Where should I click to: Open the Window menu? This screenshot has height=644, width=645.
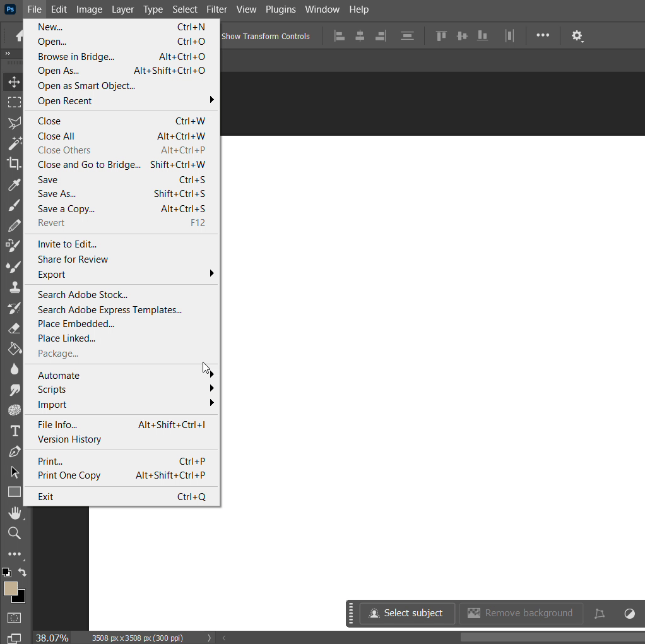click(322, 9)
